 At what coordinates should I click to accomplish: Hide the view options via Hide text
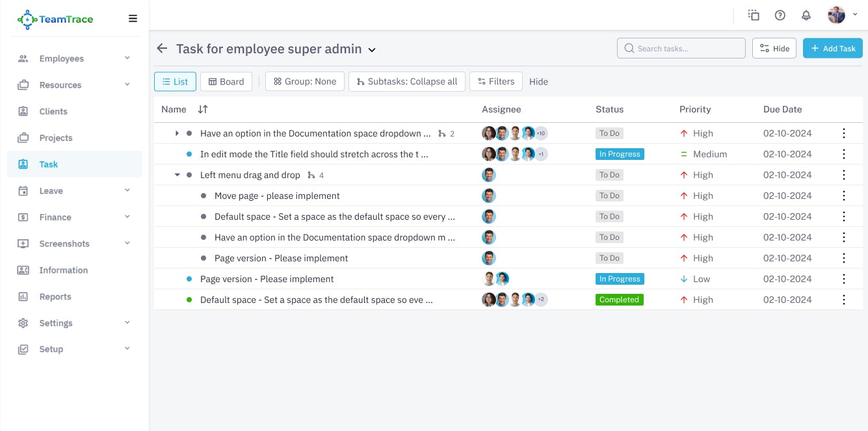538,81
